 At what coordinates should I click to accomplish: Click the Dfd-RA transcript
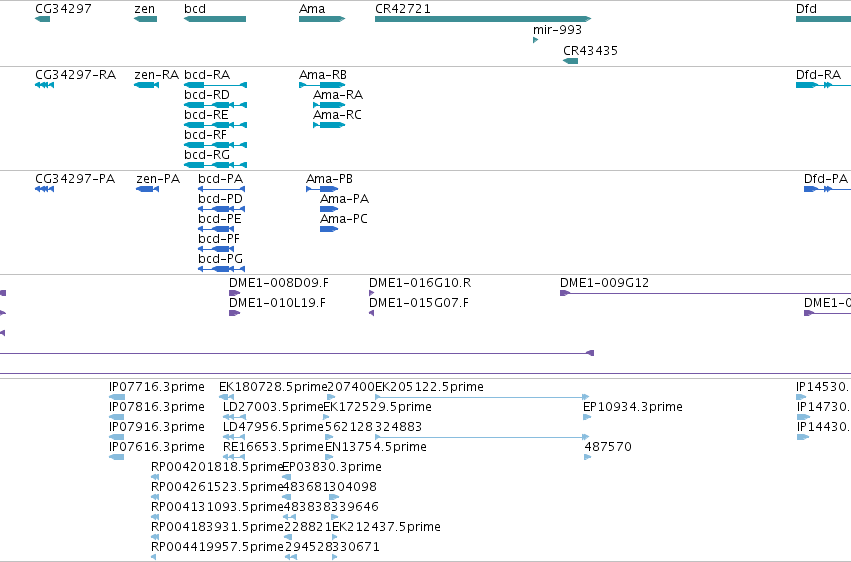[823, 85]
